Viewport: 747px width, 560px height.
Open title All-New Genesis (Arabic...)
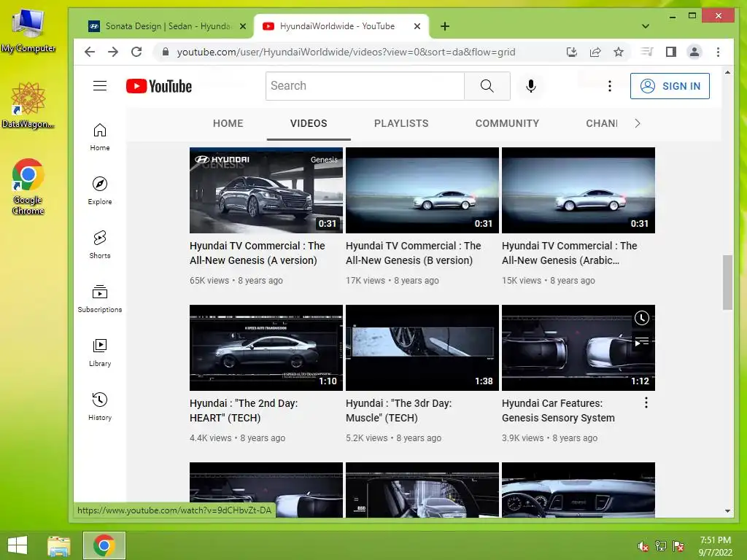(569, 253)
